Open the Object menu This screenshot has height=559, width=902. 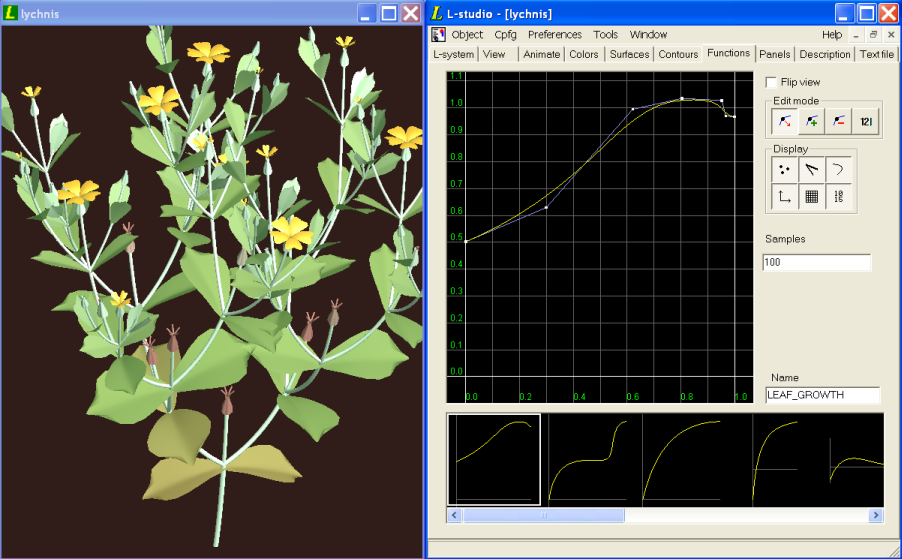tap(467, 35)
